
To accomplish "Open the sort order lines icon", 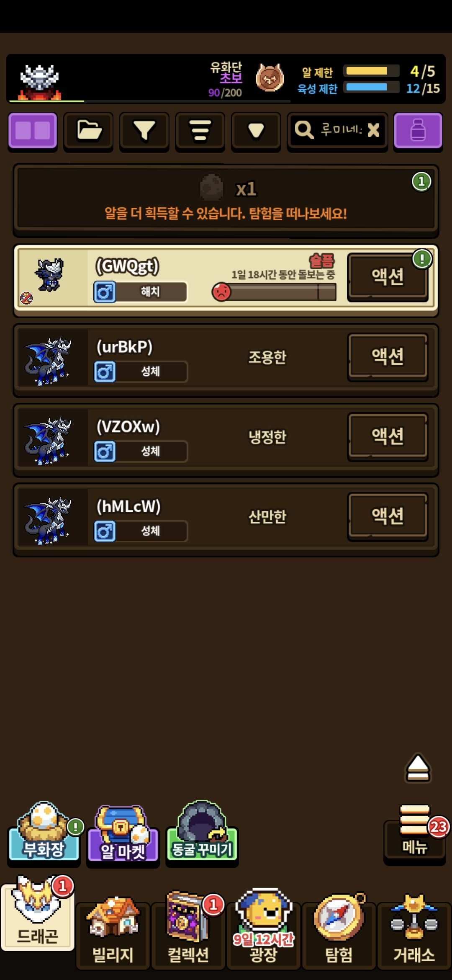I will 200,130.
